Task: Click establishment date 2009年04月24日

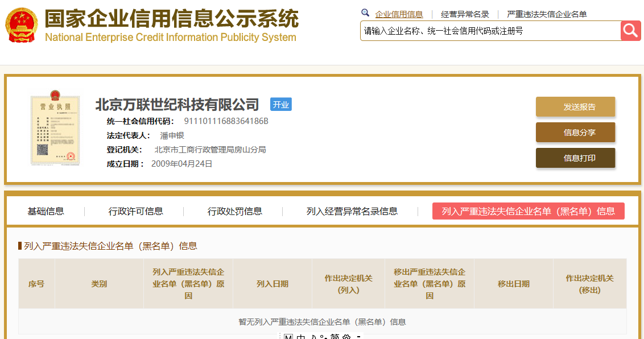Action: coord(181,164)
